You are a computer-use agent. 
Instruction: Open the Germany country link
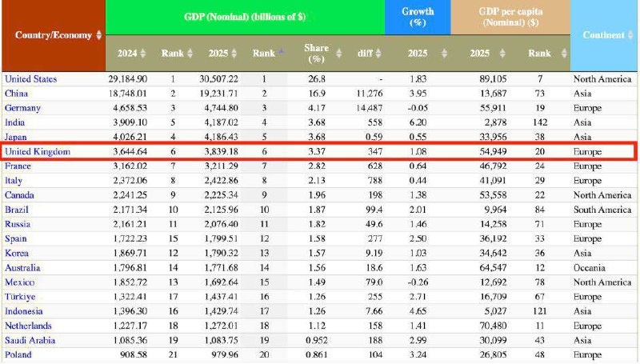[22, 108]
